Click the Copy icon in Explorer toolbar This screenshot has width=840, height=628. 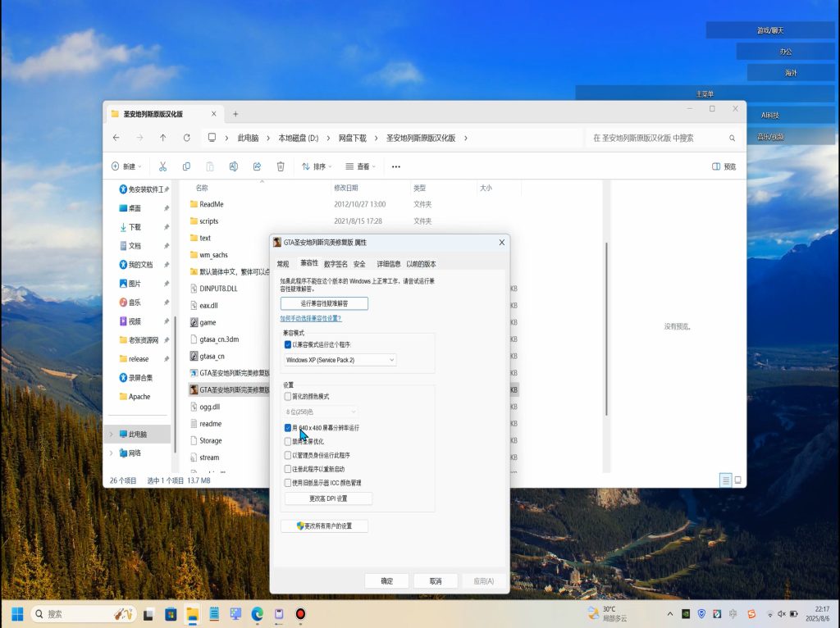pos(186,166)
